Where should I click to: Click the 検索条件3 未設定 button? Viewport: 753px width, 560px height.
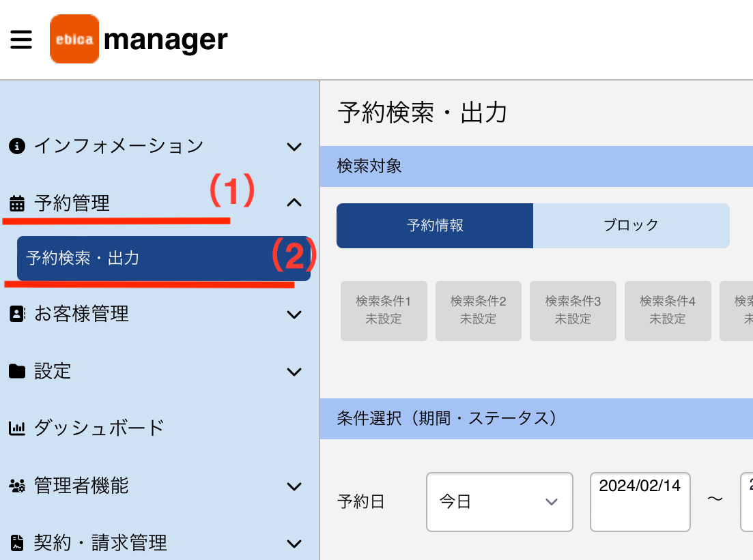[573, 310]
